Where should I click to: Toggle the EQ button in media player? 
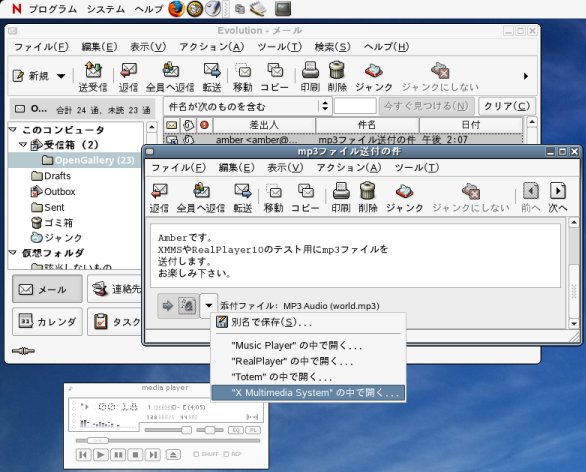tap(236, 431)
